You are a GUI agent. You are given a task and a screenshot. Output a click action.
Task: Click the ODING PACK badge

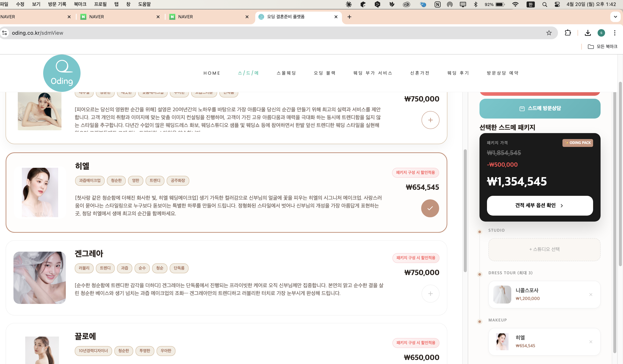pyautogui.click(x=578, y=143)
